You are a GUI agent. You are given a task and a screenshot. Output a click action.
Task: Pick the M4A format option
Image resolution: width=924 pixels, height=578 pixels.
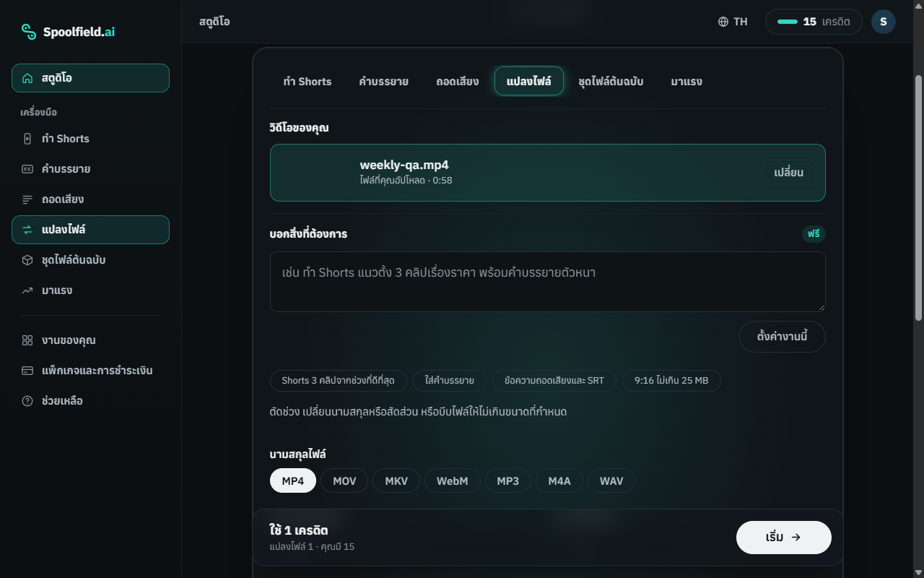(x=559, y=481)
